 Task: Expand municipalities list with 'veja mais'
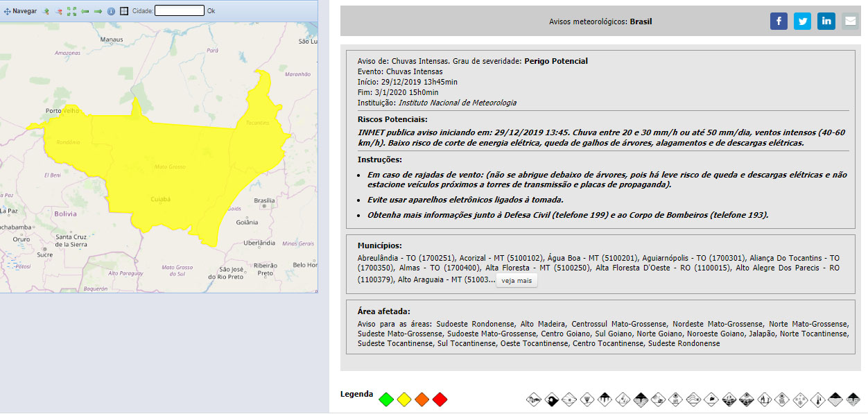517,281
